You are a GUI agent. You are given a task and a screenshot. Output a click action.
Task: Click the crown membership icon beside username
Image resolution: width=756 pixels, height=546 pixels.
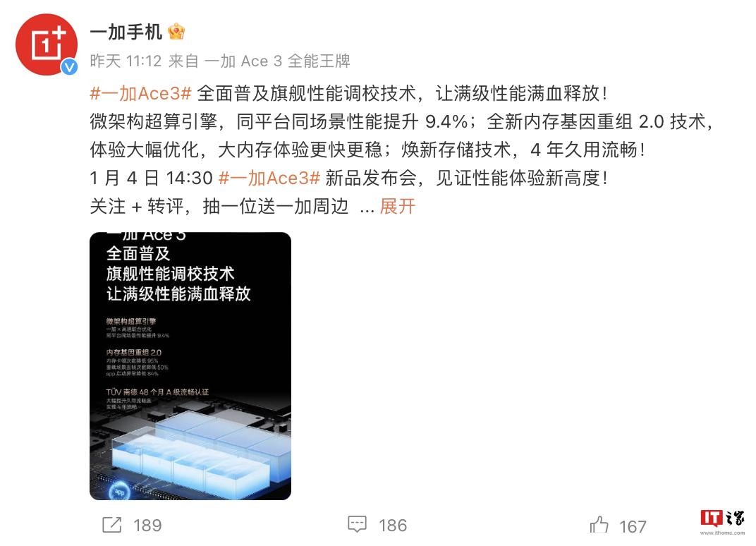click(x=176, y=32)
